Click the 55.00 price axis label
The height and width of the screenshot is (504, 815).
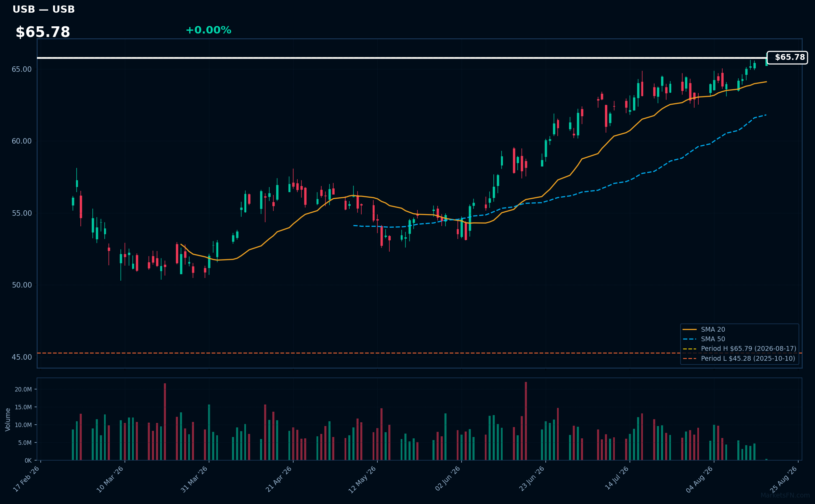pyautogui.click(x=22, y=213)
